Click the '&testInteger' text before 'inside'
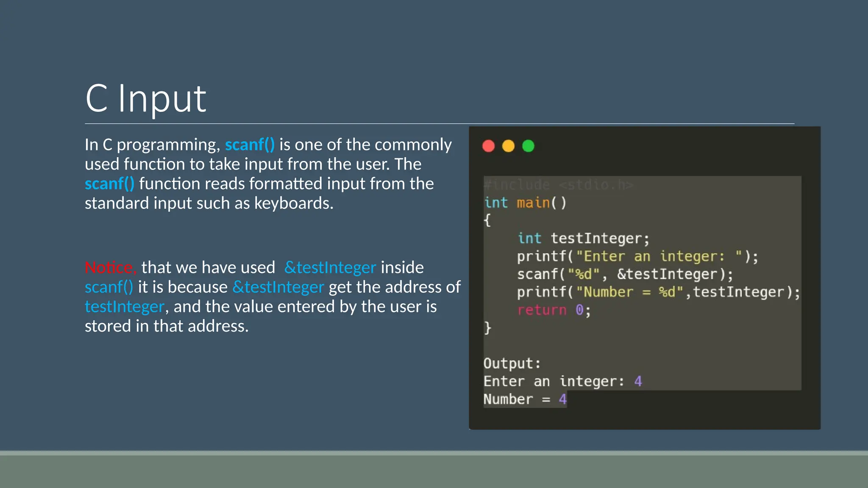Image resolution: width=868 pixels, height=488 pixels. pyautogui.click(x=330, y=268)
